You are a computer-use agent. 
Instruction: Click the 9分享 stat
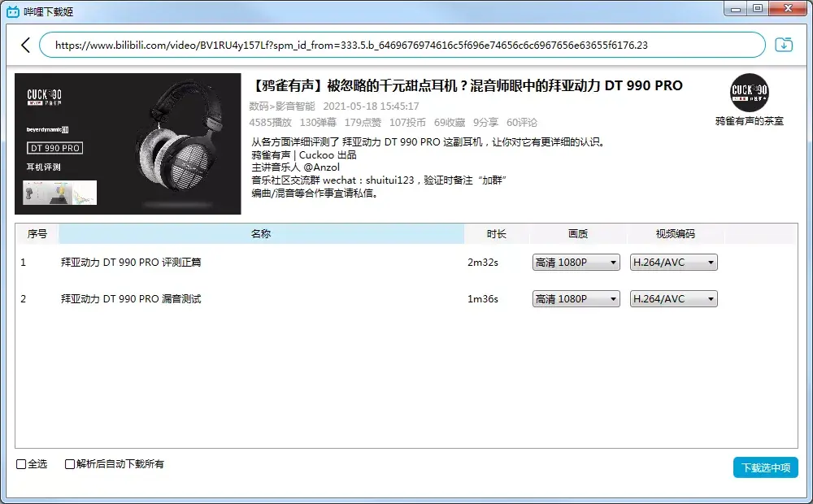coord(486,123)
